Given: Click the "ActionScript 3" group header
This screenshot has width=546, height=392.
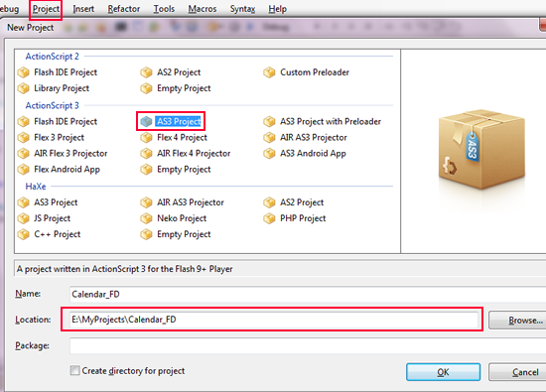Looking at the screenshot, I should click(x=53, y=105).
